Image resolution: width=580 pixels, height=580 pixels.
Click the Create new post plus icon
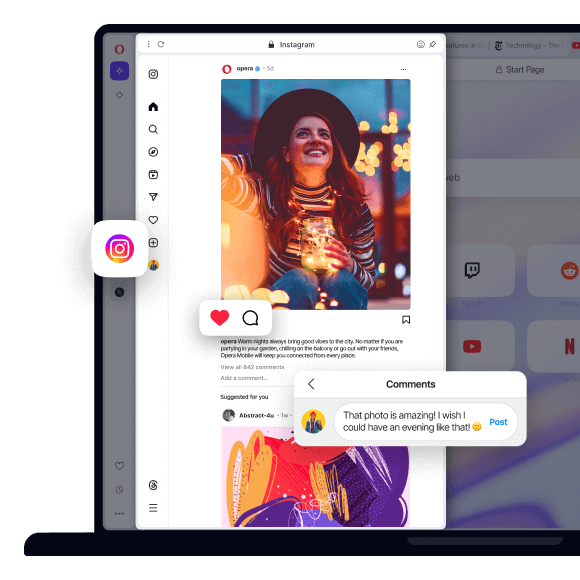[x=153, y=243]
